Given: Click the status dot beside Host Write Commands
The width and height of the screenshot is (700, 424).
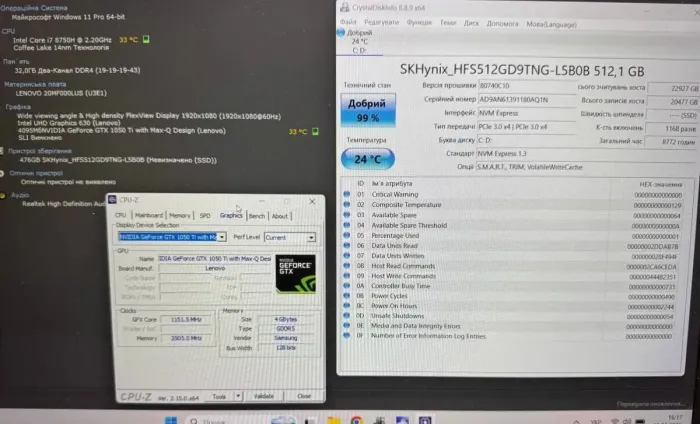Looking at the screenshot, I should 346,276.
